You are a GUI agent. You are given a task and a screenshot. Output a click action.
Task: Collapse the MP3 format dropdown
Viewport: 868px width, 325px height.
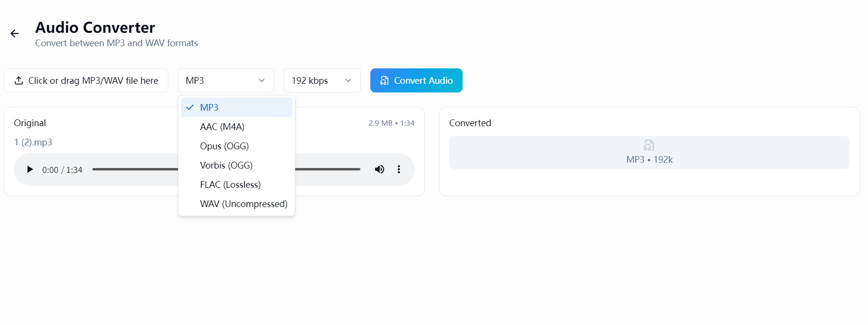tap(226, 80)
